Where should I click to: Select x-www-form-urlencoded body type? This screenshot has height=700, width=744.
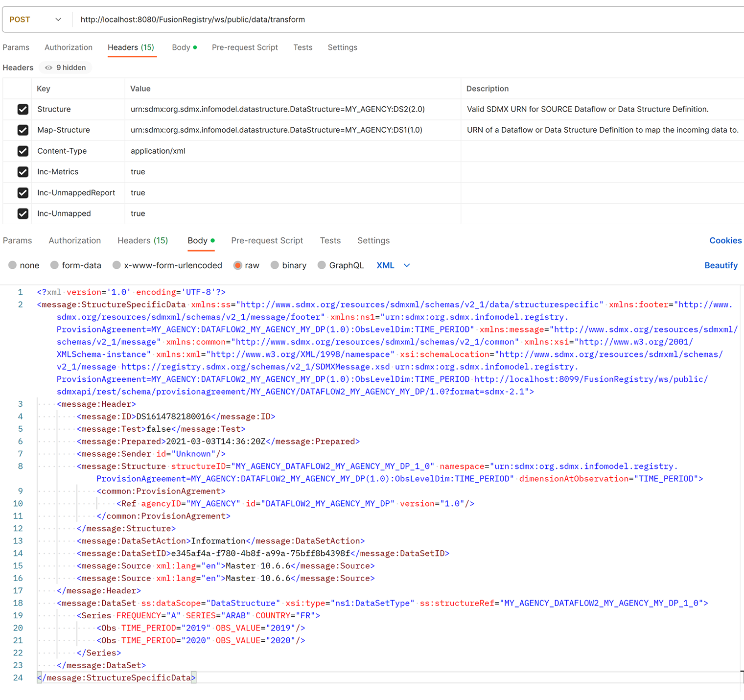(116, 265)
